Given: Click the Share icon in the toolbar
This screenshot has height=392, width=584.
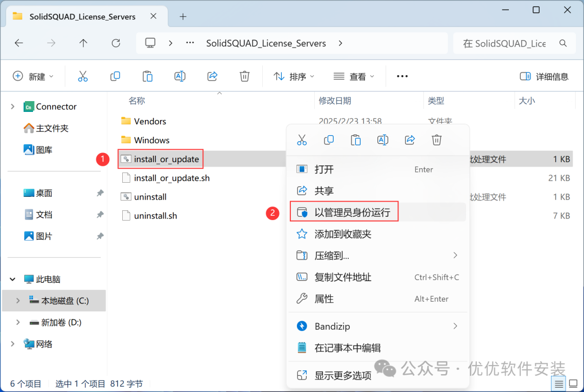Looking at the screenshot, I should 212,76.
